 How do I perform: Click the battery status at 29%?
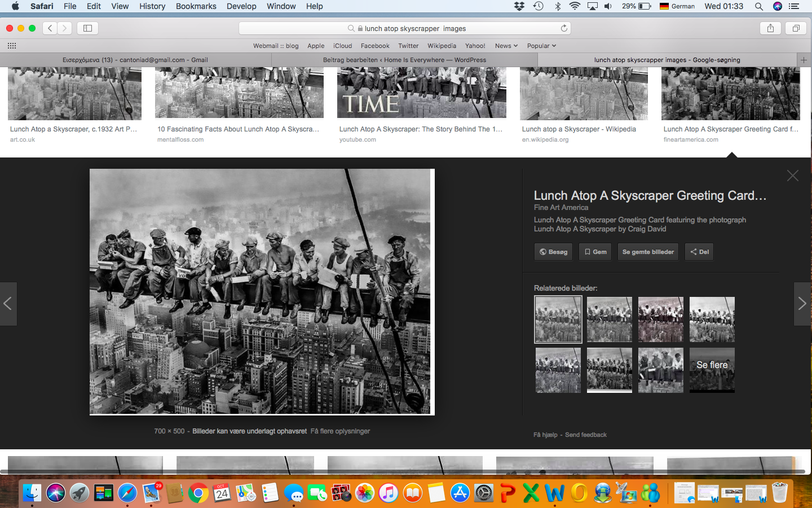[x=637, y=6]
